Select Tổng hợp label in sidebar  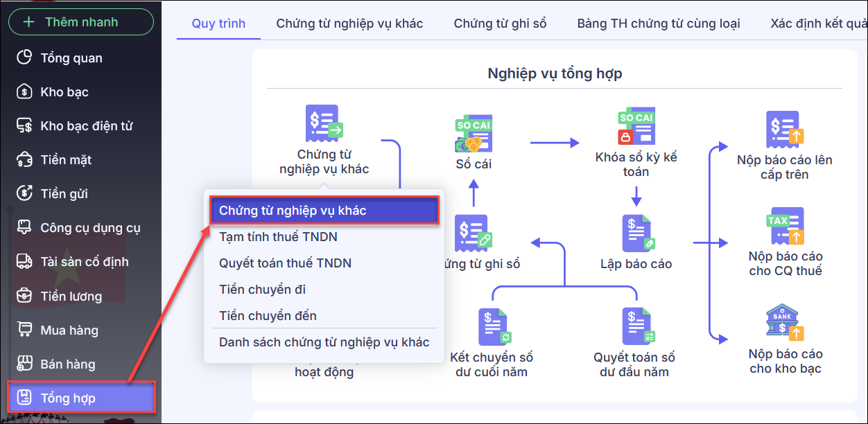pyautogui.click(x=68, y=398)
